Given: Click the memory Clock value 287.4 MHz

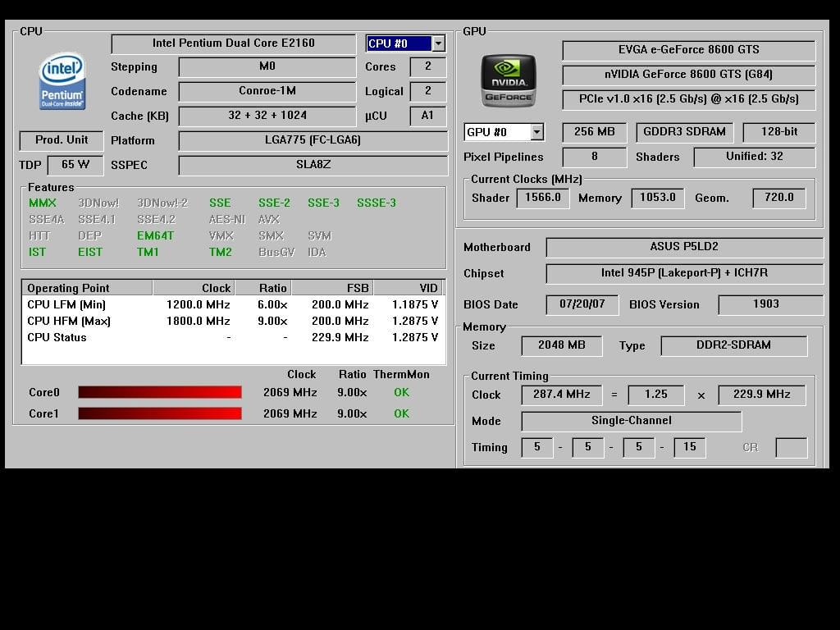Looking at the screenshot, I should (561, 395).
